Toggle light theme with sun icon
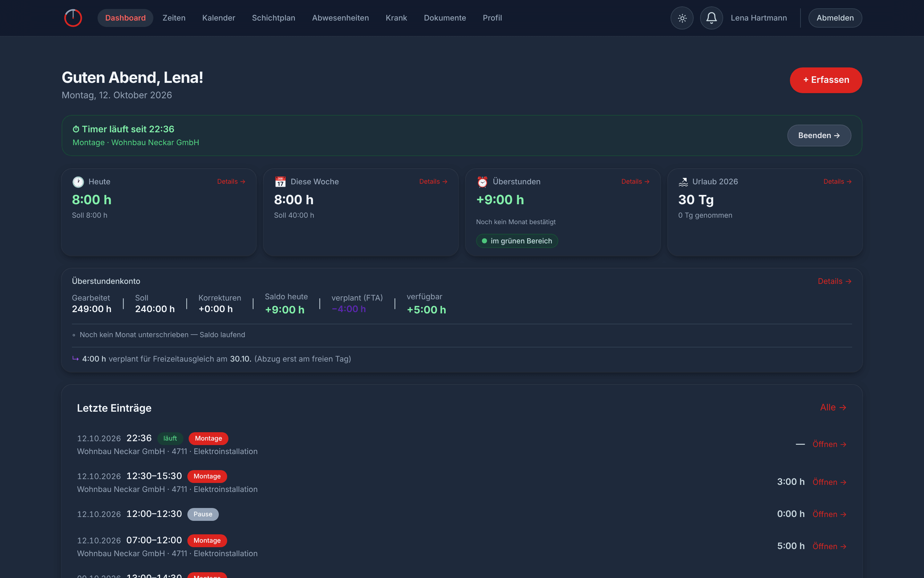The height and width of the screenshot is (578, 924). (x=682, y=18)
